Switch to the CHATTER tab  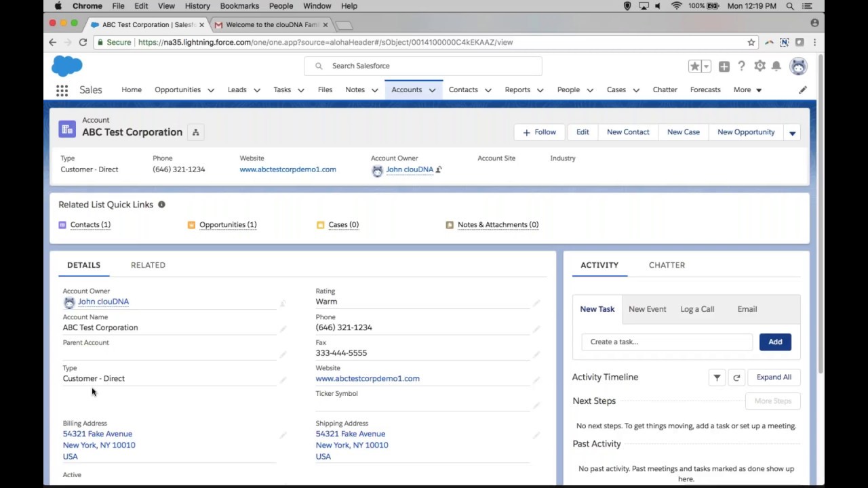[x=667, y=265]
